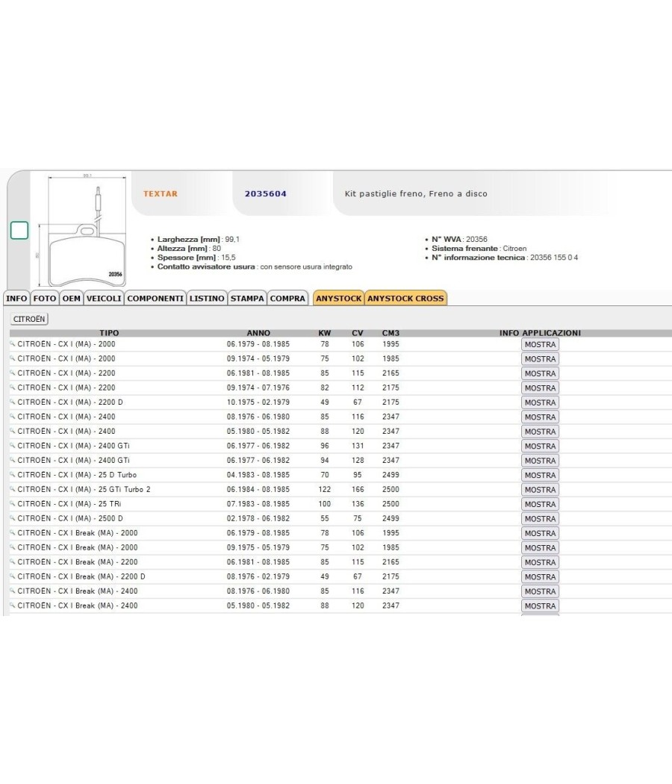
Task: Show applications for CX I Break 2000 78 kW
Action: 540,533
